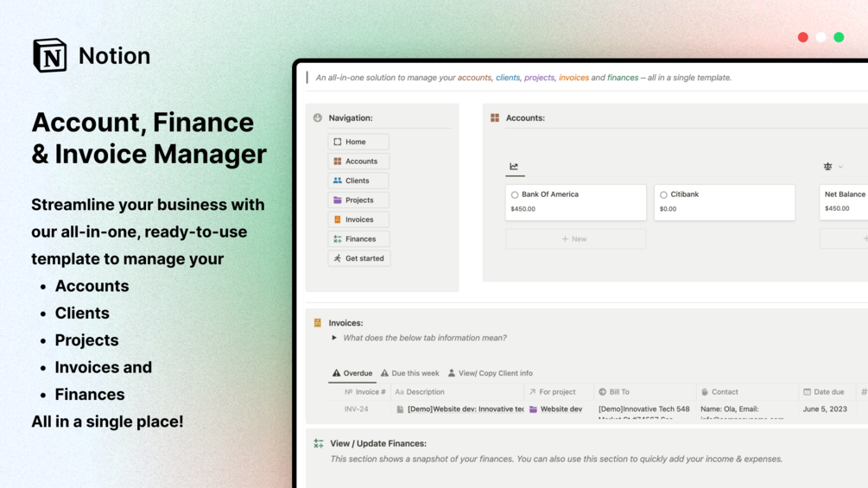
Task: Click the Date due column header
Action: pos(827,392)
